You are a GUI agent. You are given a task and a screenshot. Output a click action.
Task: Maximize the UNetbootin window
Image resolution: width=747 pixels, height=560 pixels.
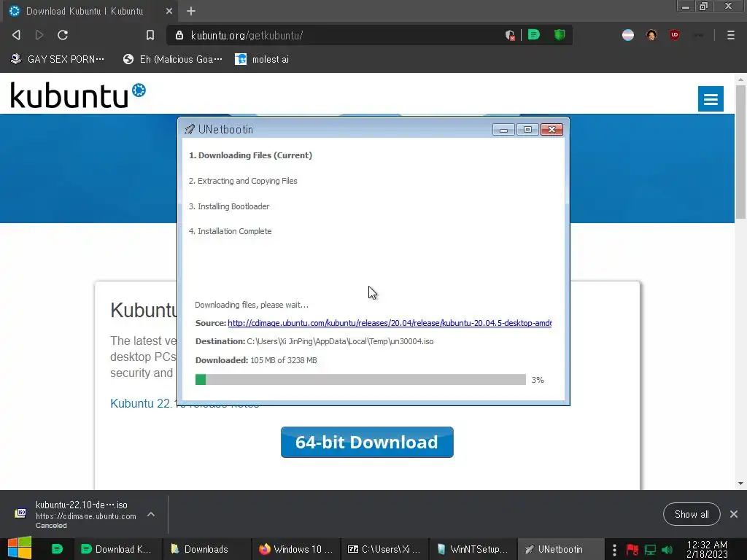pos(527,130)
